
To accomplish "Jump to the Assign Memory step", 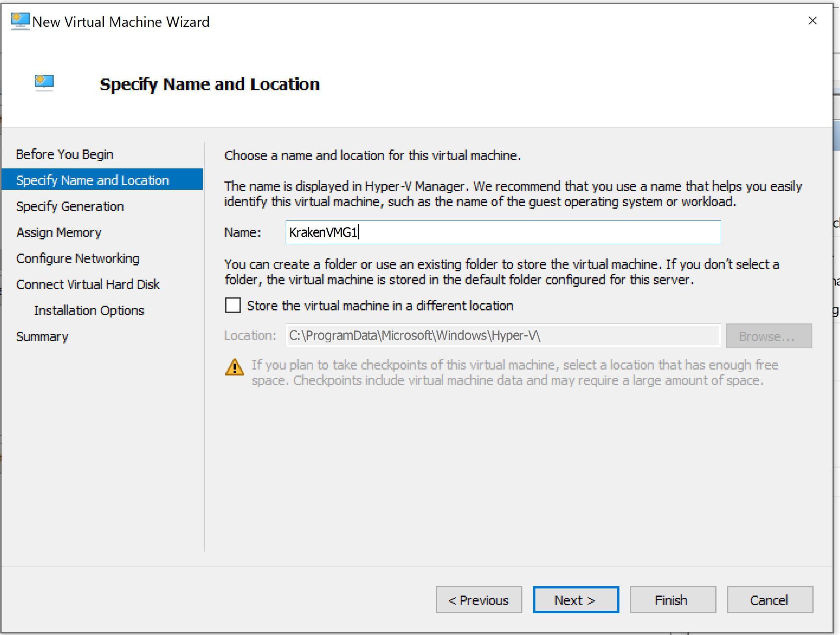I will point(59,232).
